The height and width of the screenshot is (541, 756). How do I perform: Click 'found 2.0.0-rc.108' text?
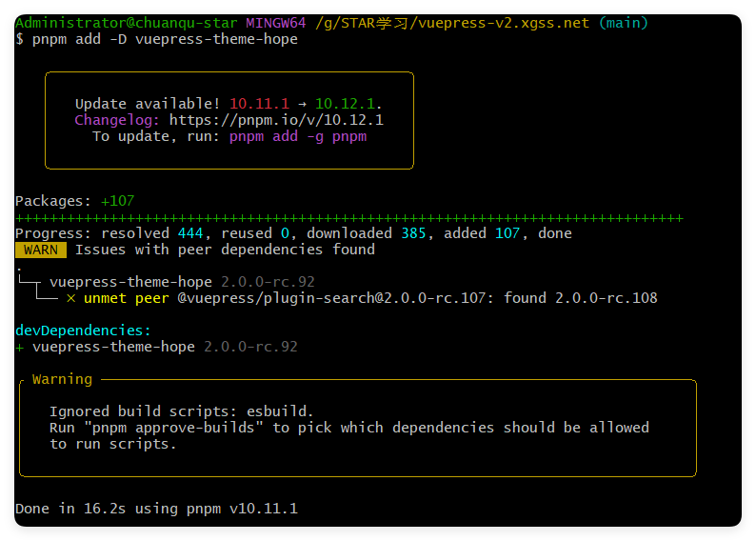pyautogui.click(x=581, y=298)
